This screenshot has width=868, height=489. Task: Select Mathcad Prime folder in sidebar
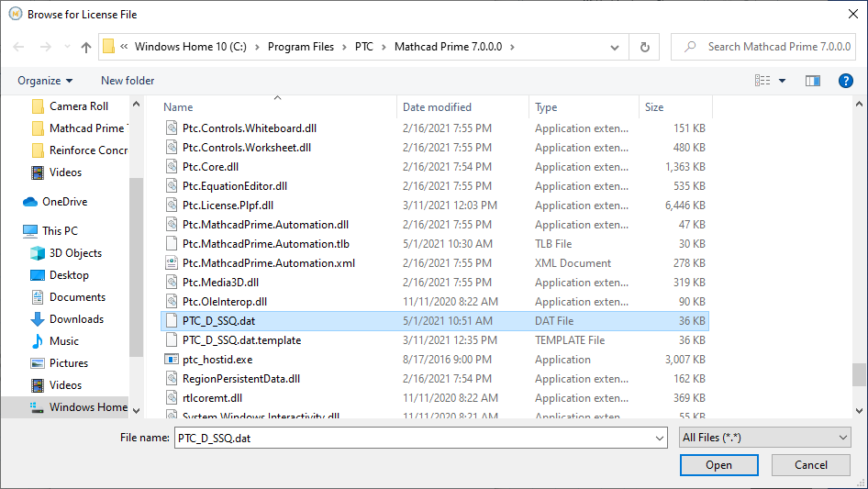79,128
